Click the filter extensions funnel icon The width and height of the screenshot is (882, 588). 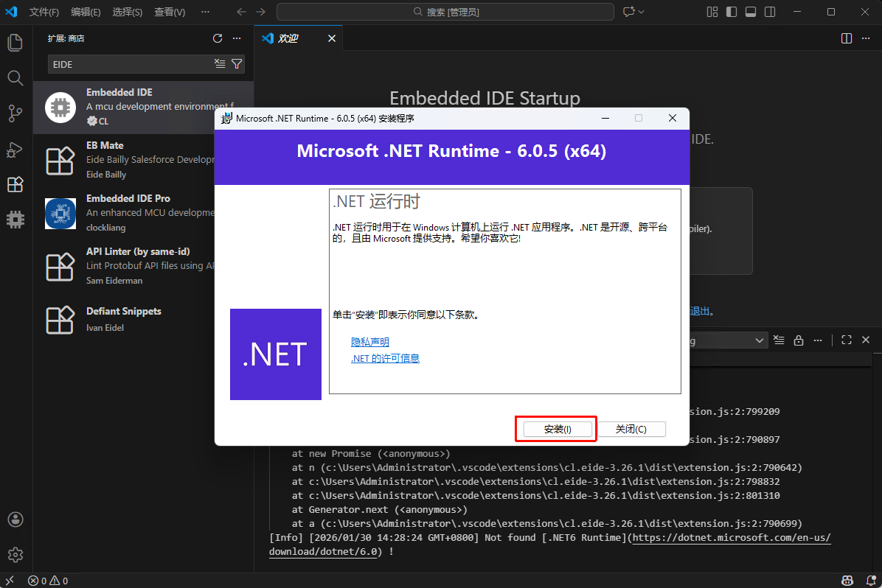pos(237,64)
